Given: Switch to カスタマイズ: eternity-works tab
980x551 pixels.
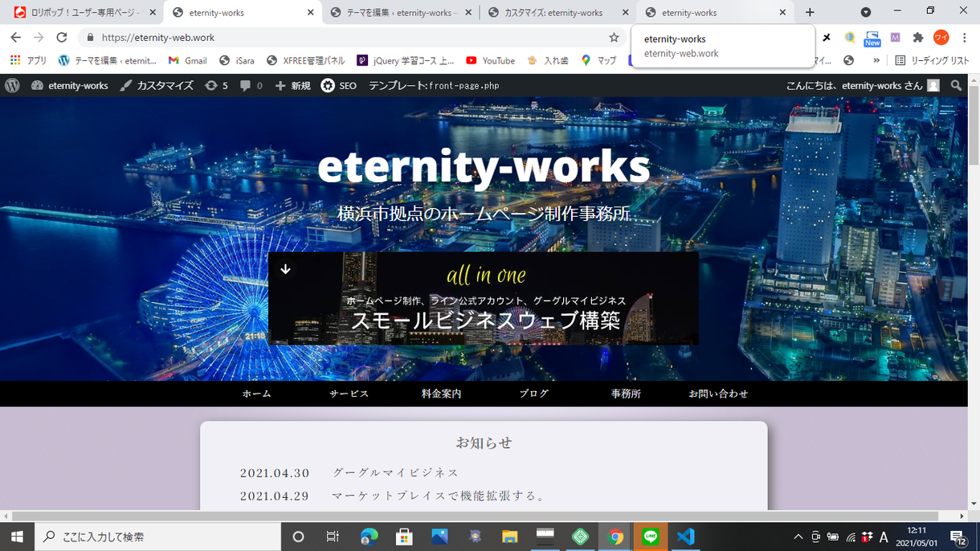Looking at the screenshot, I should click(x=553, y=13).
